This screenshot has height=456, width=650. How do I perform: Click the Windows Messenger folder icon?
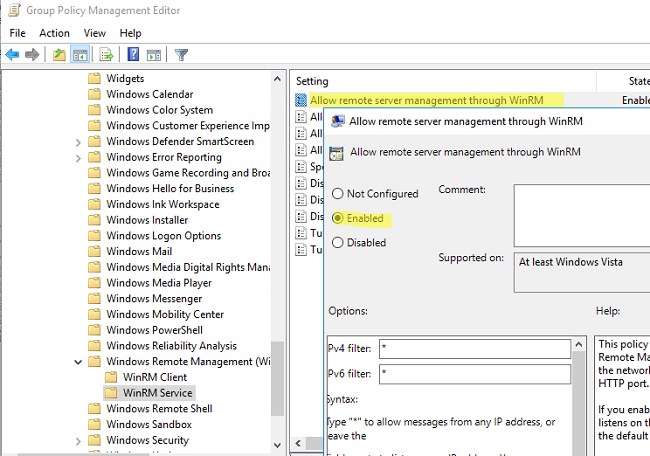pos(95,299)
